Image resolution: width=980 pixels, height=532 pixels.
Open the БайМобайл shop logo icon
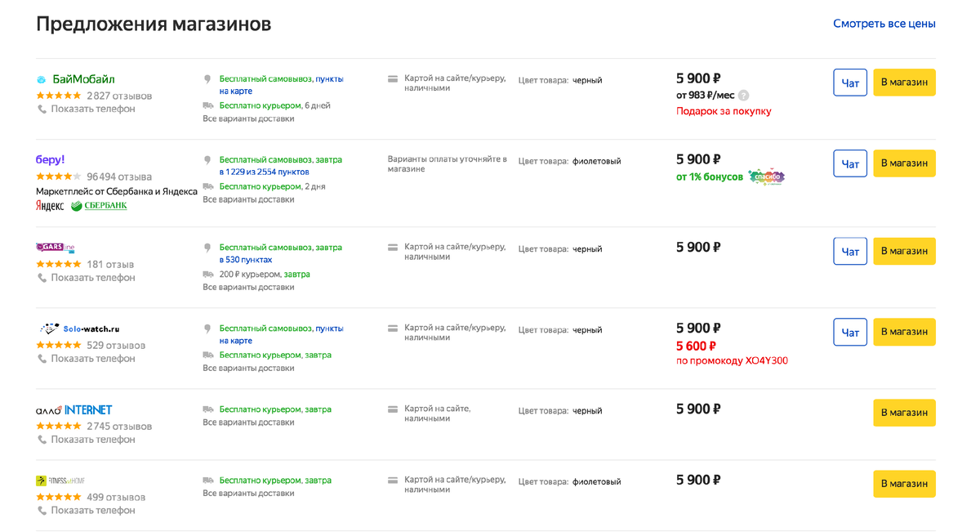coord(42,80)
